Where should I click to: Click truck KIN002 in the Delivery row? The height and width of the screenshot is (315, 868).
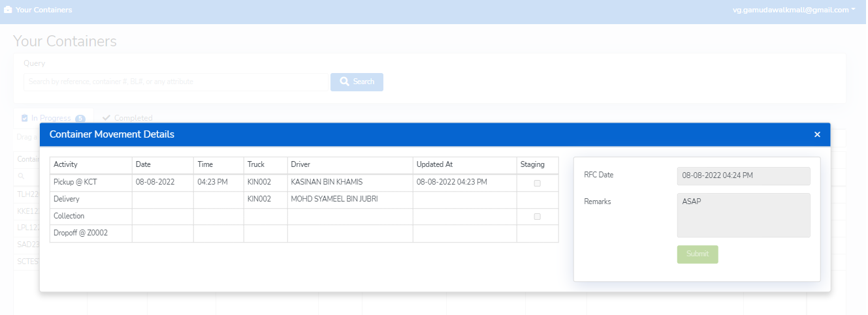click(x=259, y=199)
